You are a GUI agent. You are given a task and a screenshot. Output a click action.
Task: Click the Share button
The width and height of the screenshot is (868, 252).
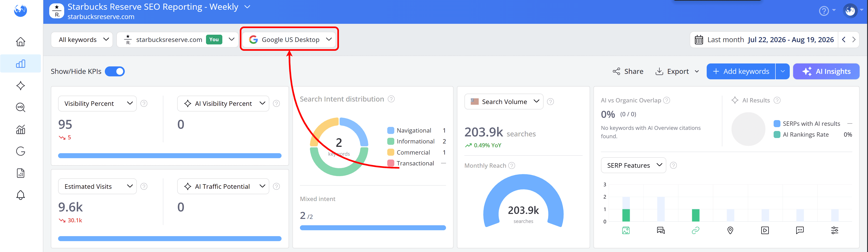point(628,71)
